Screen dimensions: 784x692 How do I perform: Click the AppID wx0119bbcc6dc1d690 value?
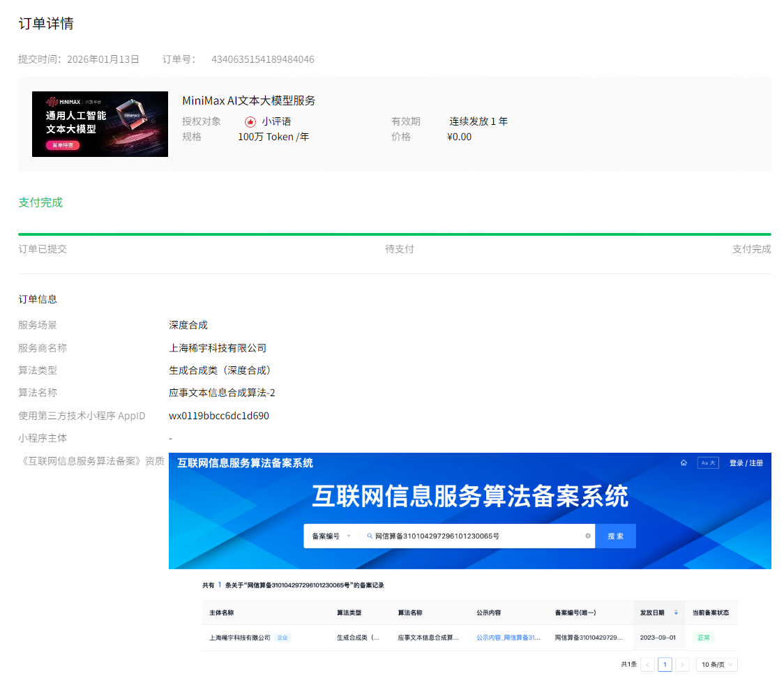(219, 416)
